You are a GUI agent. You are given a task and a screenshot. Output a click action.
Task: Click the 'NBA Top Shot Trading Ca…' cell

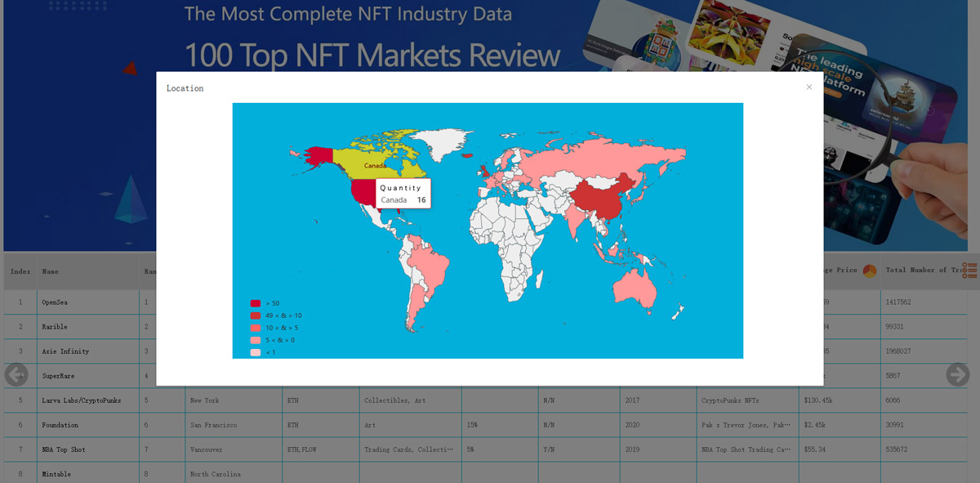click(x=747, y=449)
